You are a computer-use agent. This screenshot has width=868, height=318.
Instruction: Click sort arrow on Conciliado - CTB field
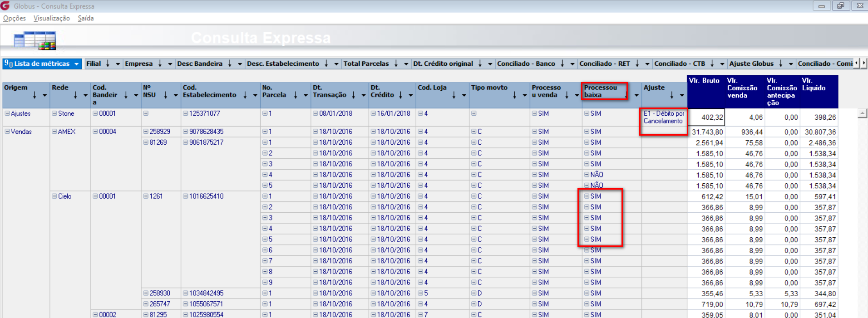click(x=712, y=64)
